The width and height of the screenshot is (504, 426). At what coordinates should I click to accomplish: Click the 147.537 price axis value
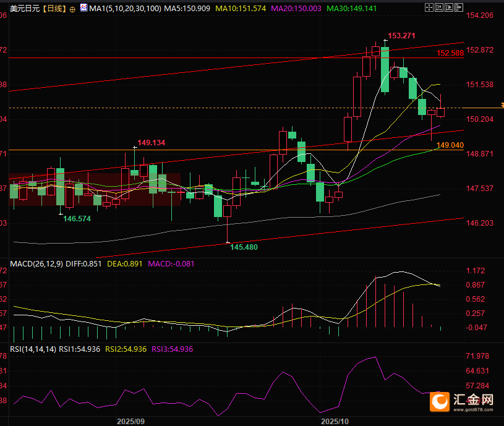(x=479, y=189)
